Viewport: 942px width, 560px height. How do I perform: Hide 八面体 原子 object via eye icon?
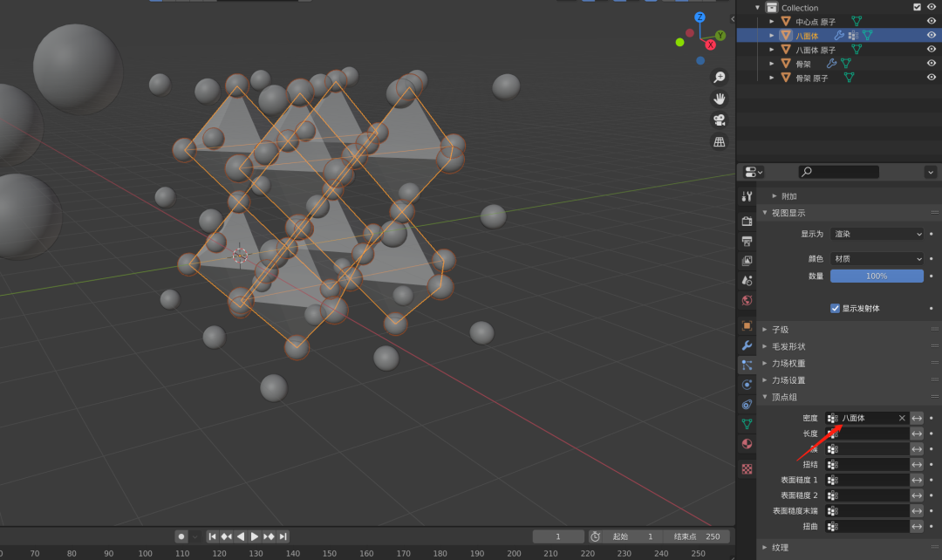[x=932, y=49]
